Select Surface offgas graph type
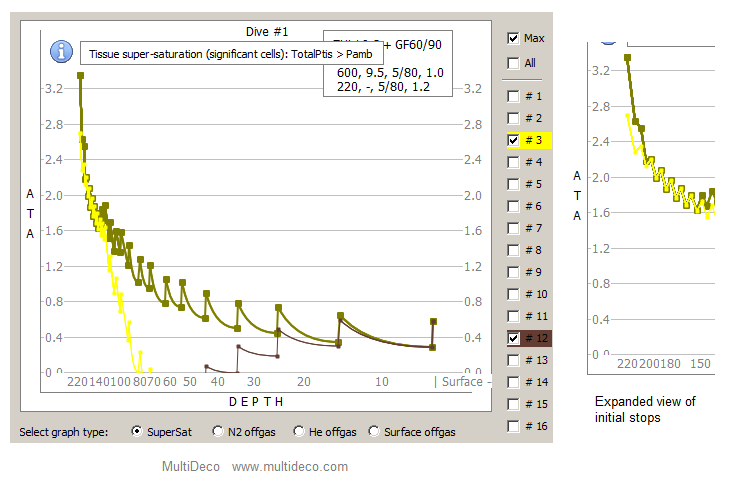Viewport: 736px width, 484px height. [374, 431]
